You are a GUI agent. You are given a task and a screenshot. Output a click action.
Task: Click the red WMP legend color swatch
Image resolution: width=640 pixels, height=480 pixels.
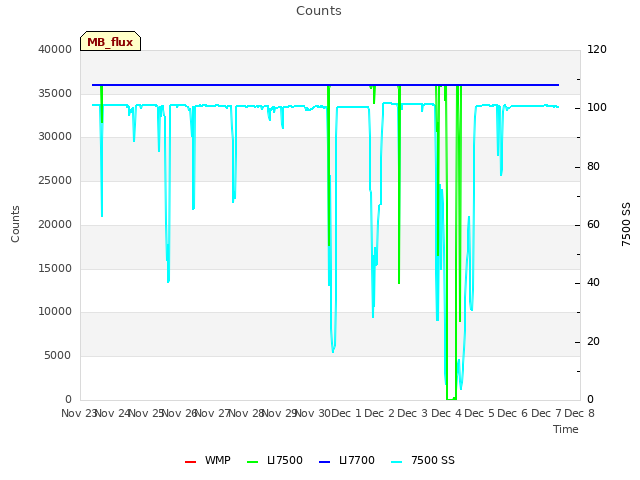click(191, 462)
